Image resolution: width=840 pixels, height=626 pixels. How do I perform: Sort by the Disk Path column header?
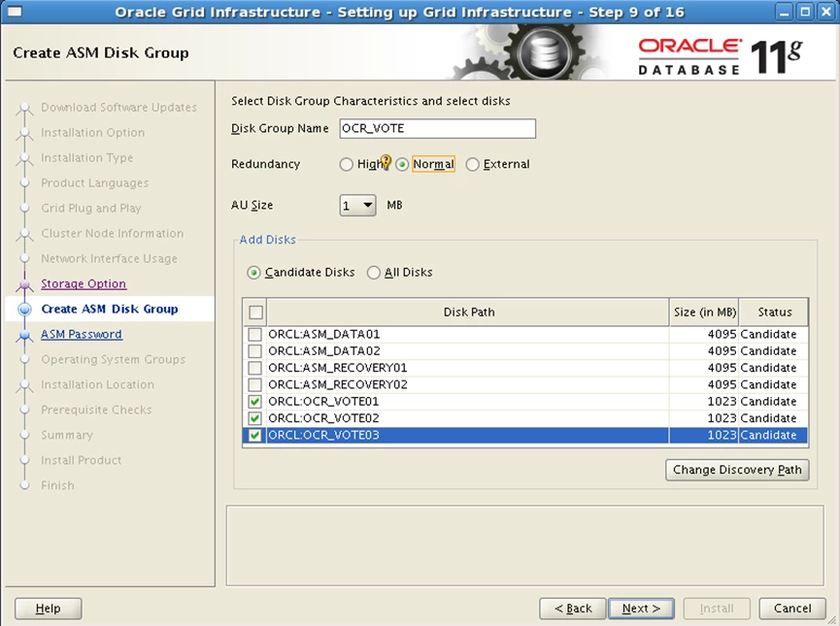[x=468, y=313]
